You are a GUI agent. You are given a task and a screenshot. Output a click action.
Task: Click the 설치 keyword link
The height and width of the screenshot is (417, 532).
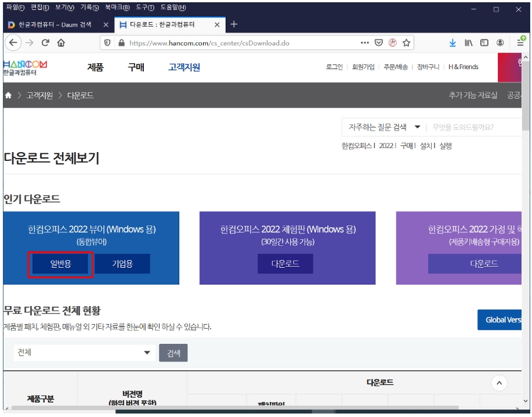pyautogui.click(x=426, y=146)
